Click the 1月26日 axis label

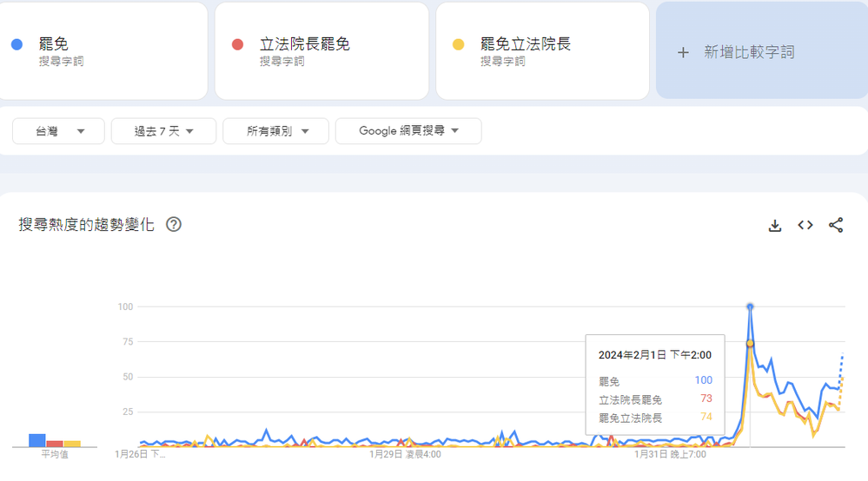point(140,454)
